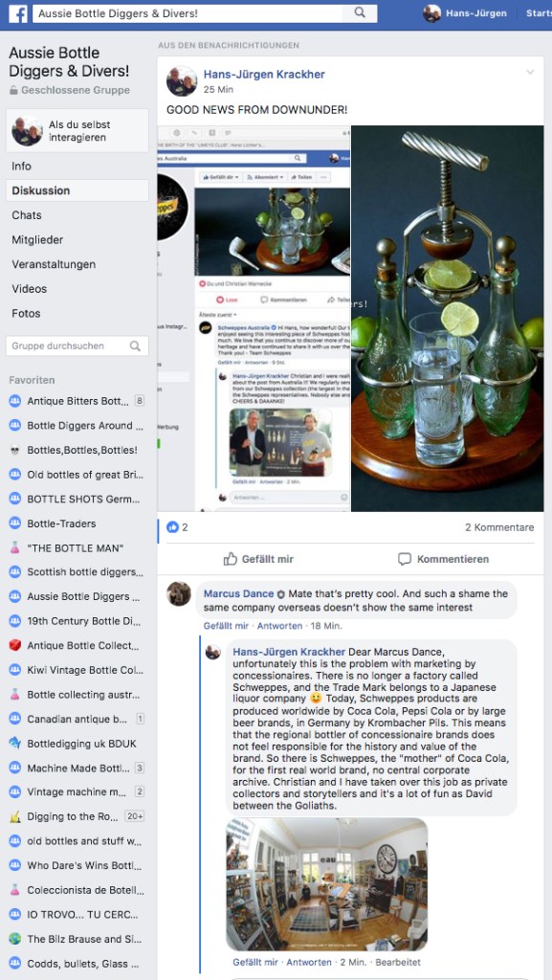Open the '2 Kommentare' link
The image size is (552, 980).
[499, 527]
